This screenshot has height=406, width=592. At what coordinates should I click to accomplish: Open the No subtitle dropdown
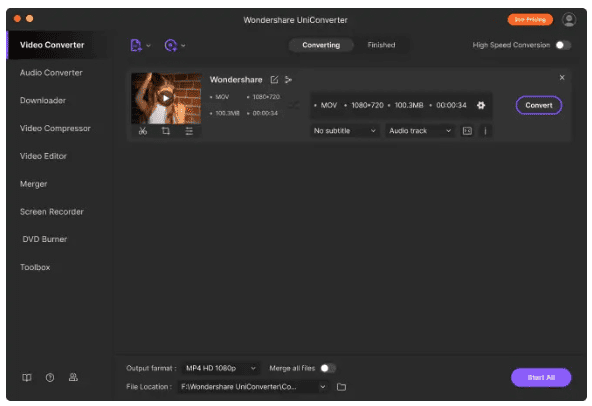tap(344, 131)
